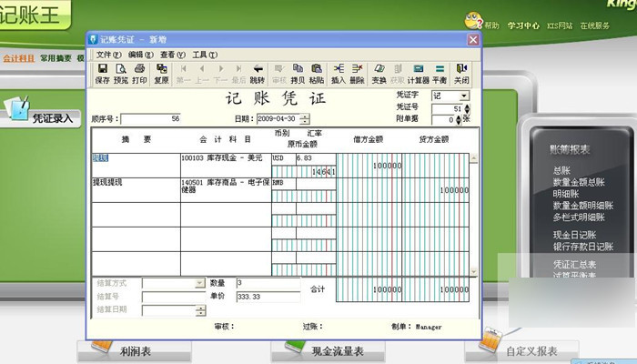Viewport: 637px width, 364px height.
Task: Click the 平衡 (Balance) toolbar icon
Action: [x=440, y=73]
